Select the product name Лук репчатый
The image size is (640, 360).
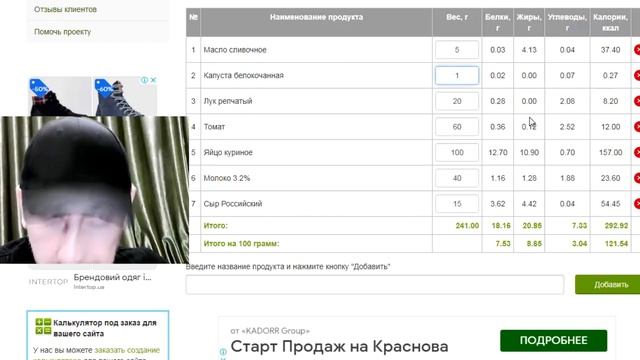click(x=228, y=101)
